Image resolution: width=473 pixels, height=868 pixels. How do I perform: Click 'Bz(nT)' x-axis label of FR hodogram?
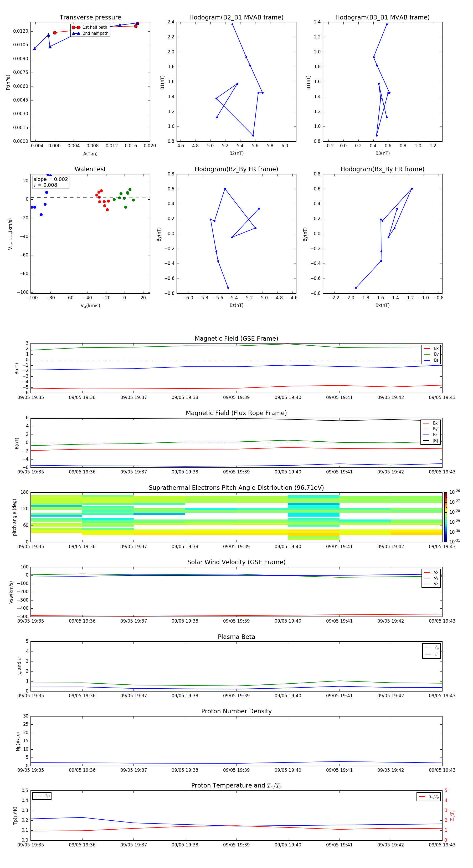click(236, 305)
